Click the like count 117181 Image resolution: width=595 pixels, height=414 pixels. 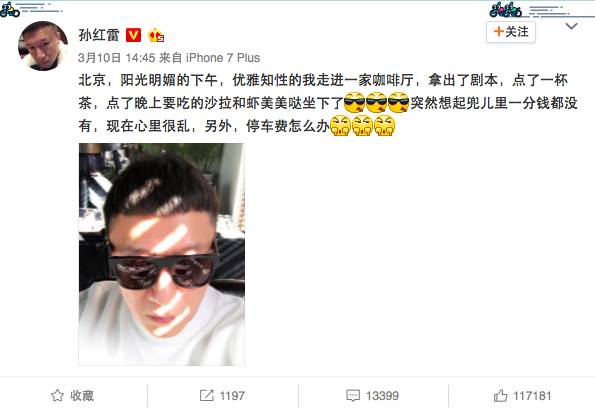click(x=532, y=396)
